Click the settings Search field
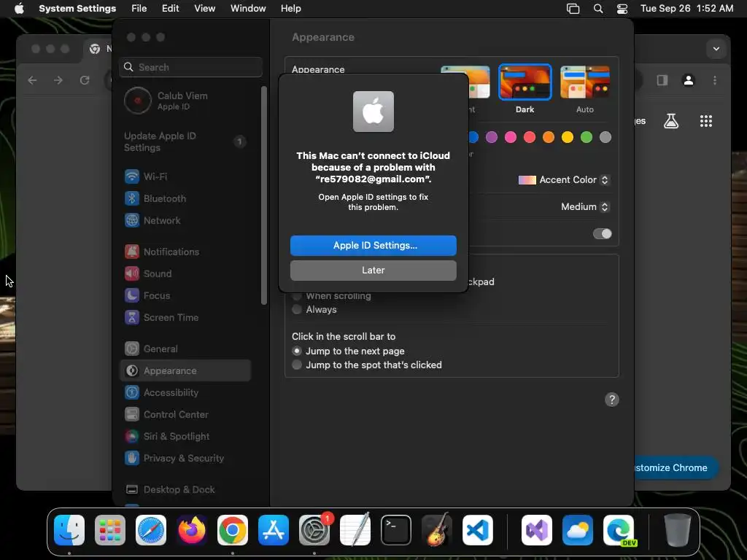Image resolution: width=747 pixels, height=560 pixels. (190, 67)
